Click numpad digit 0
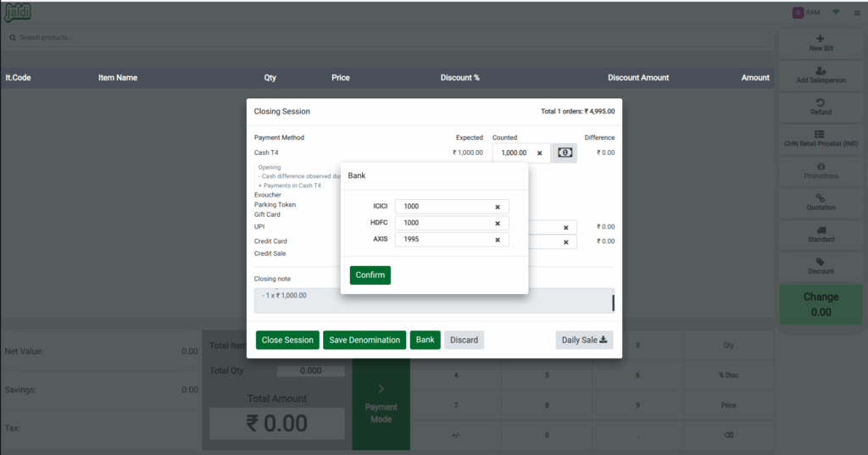This screenshot has width=868, height=455. [547, 435]
